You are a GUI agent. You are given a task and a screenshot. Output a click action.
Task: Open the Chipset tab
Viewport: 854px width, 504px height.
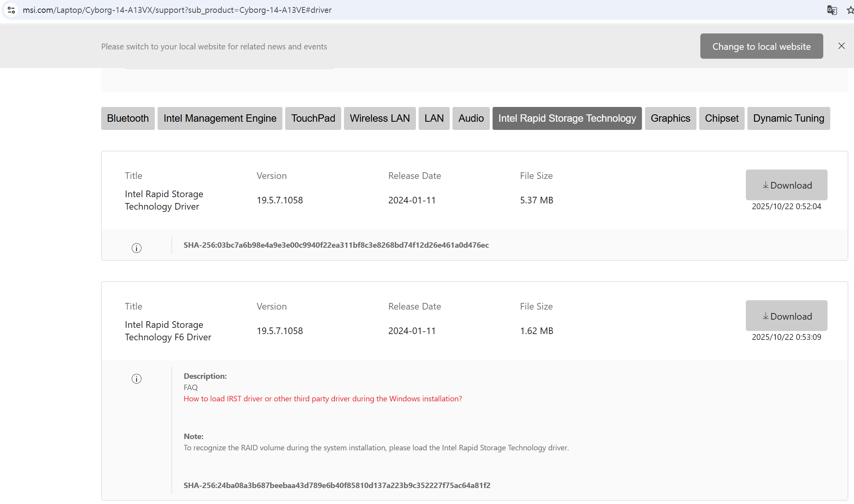click(x=721, y=118)
